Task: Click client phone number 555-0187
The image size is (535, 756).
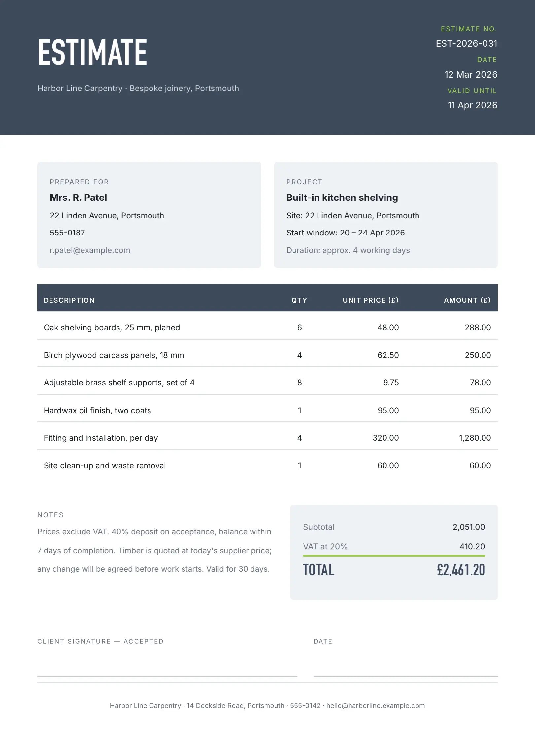Action: tap(67, 233)
